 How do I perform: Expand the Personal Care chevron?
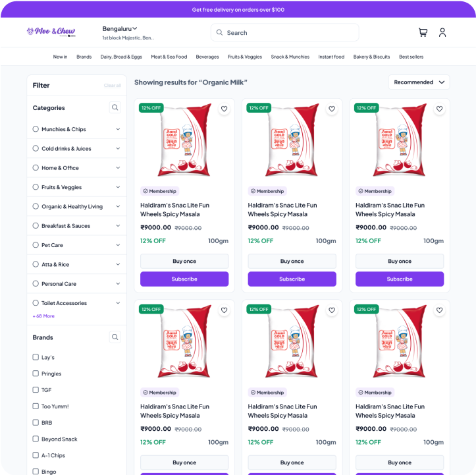tap(118, 284)
